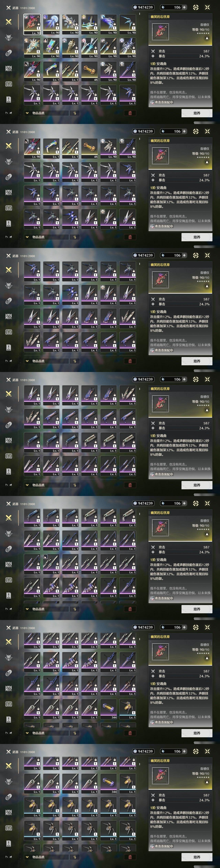Expand the sidebar arrow at bottom-left of topmost panel

click(x=8, y=113)
